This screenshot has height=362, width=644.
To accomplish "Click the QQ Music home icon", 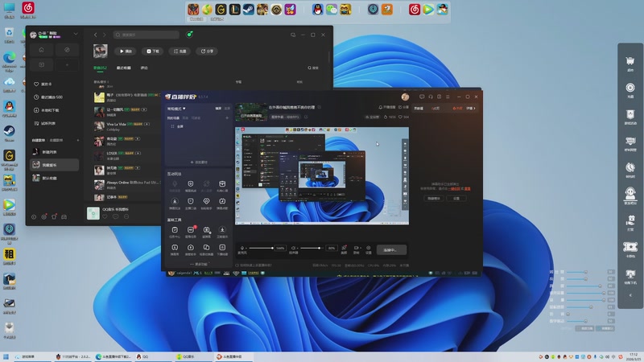I will coord(42,50).
